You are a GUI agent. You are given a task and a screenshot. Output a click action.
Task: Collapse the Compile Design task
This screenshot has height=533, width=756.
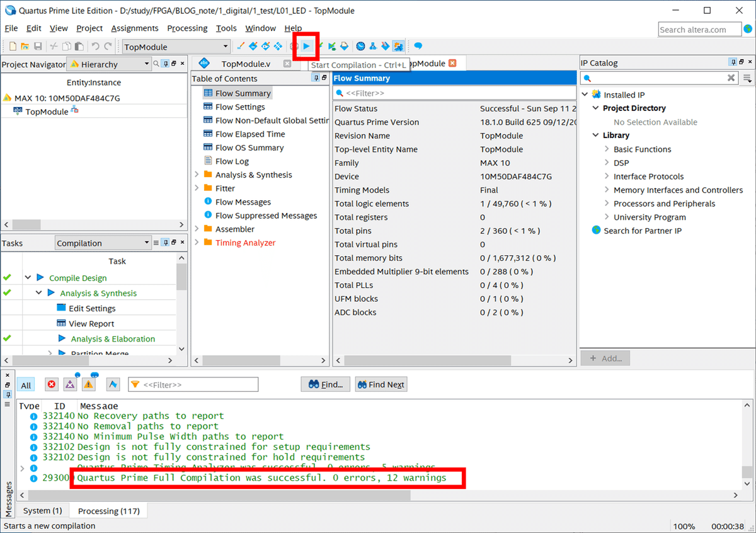point(28,278)
